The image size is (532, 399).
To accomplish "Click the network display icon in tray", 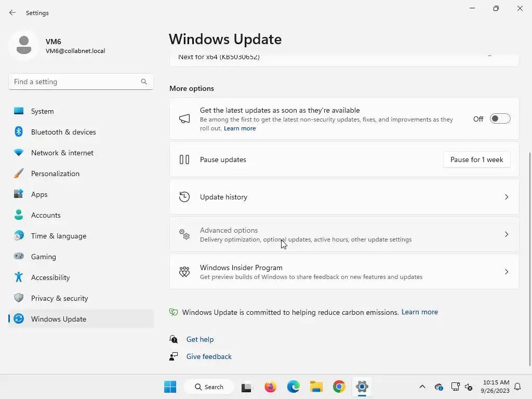I will (x=455, y=387).
